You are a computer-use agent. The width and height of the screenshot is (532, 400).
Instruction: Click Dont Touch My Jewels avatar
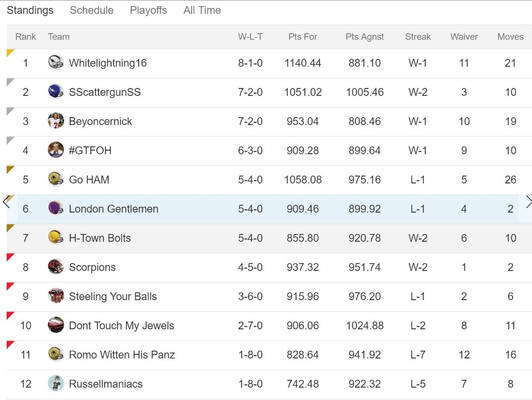click(x=56, y=325)
